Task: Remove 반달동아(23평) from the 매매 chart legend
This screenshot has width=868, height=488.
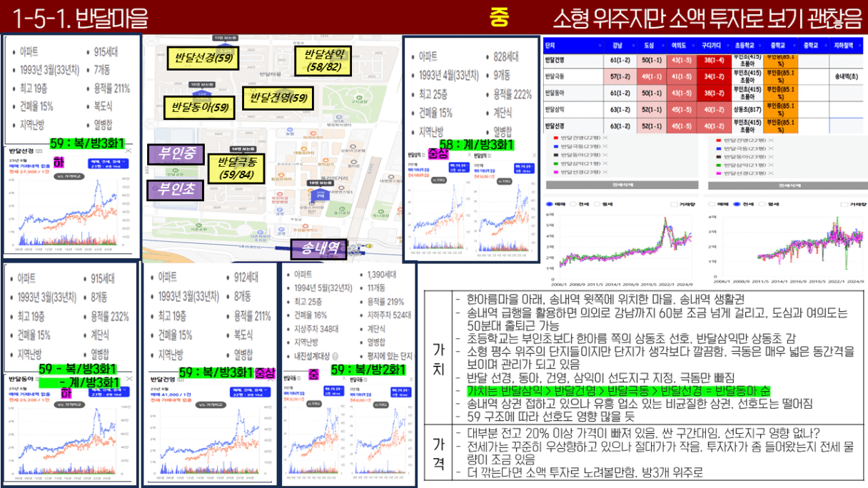Action: coord(607,155)
